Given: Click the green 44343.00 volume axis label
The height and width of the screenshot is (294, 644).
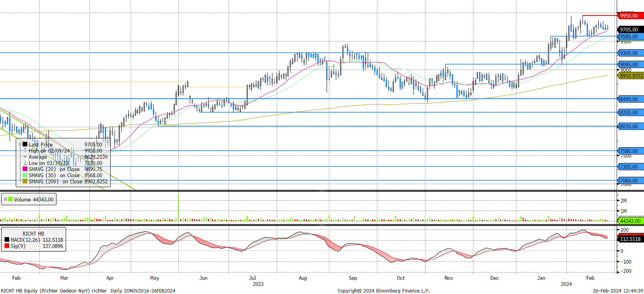Looking at the screenshot, I should [x=631, y=221].
